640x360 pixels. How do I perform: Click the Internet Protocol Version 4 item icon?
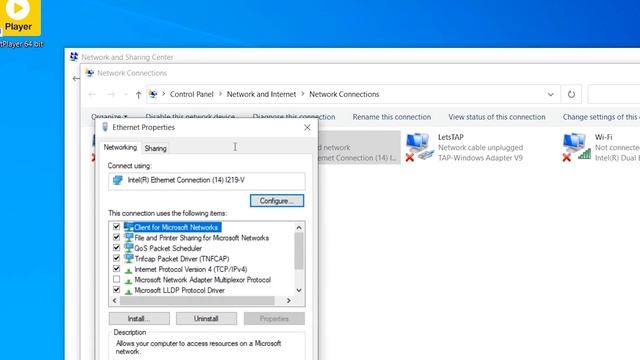[129, 270]
